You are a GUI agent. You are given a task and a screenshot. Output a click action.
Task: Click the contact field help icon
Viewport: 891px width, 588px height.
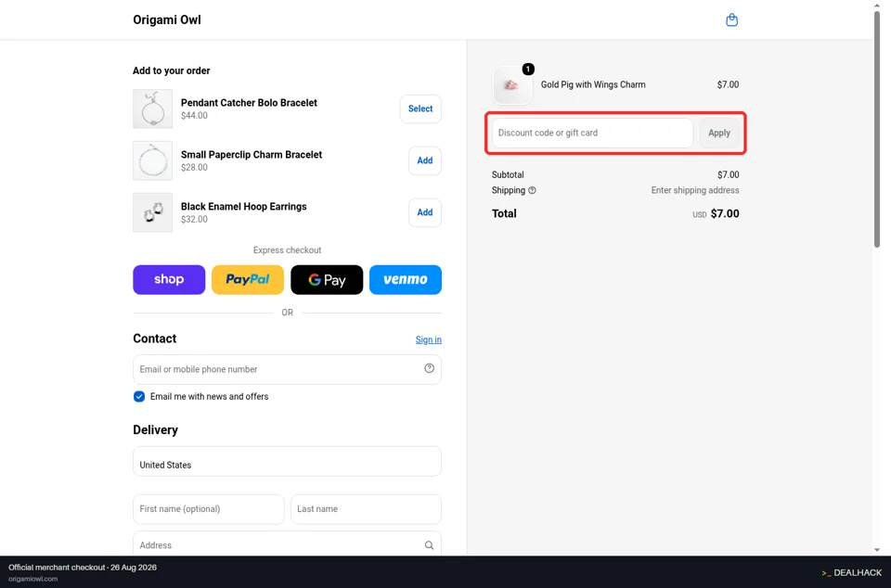[x=429, y=368]
